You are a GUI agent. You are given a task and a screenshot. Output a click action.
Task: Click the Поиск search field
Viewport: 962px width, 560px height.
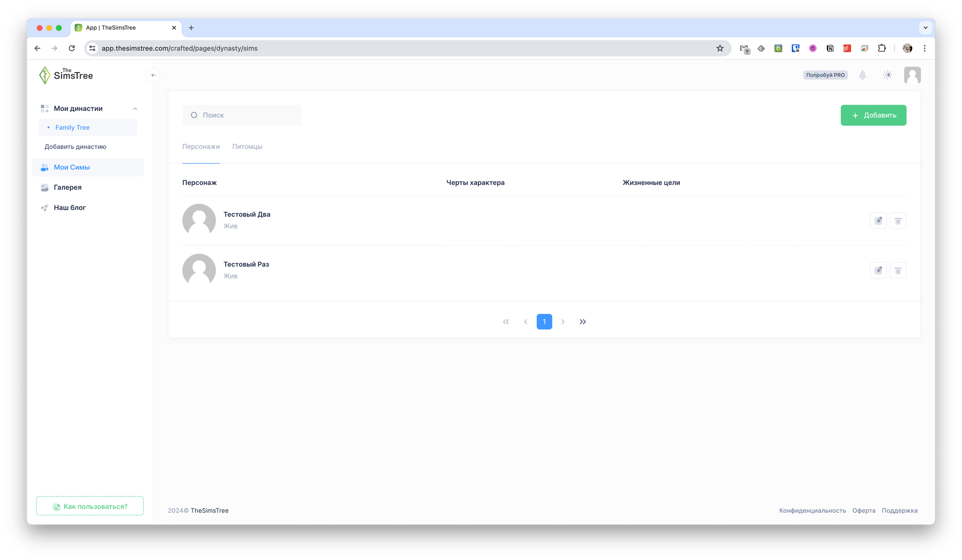[242, 115]
